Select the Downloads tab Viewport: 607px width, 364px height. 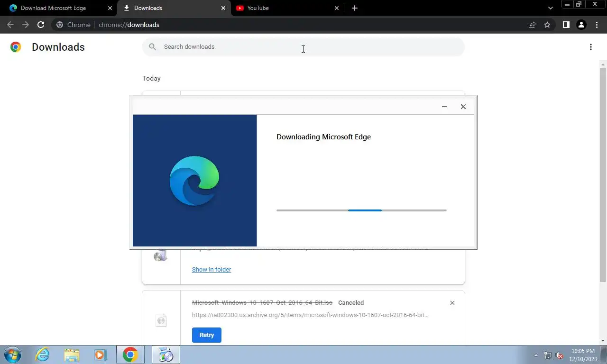pyautogui.click(x=173, y=8)
